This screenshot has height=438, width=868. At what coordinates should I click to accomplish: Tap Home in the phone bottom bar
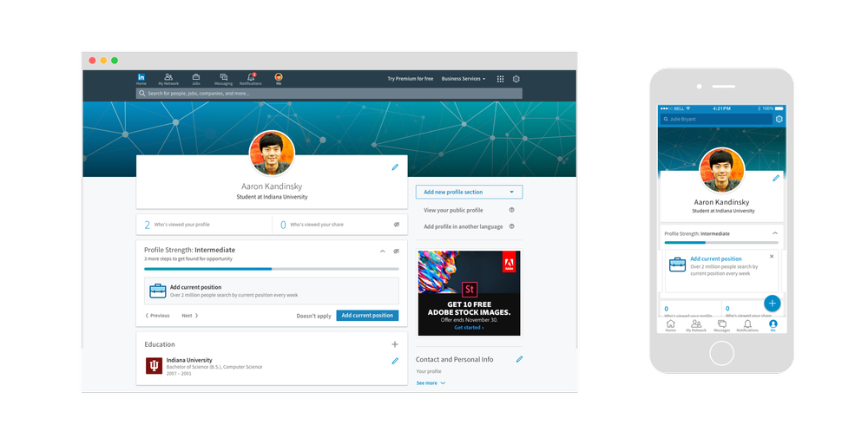[670, 326]
